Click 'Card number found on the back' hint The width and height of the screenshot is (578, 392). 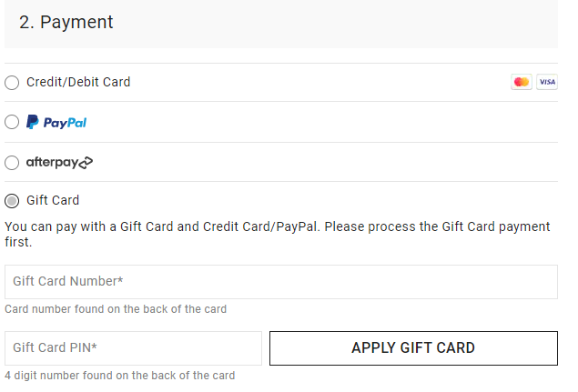[x=116, y=309]
